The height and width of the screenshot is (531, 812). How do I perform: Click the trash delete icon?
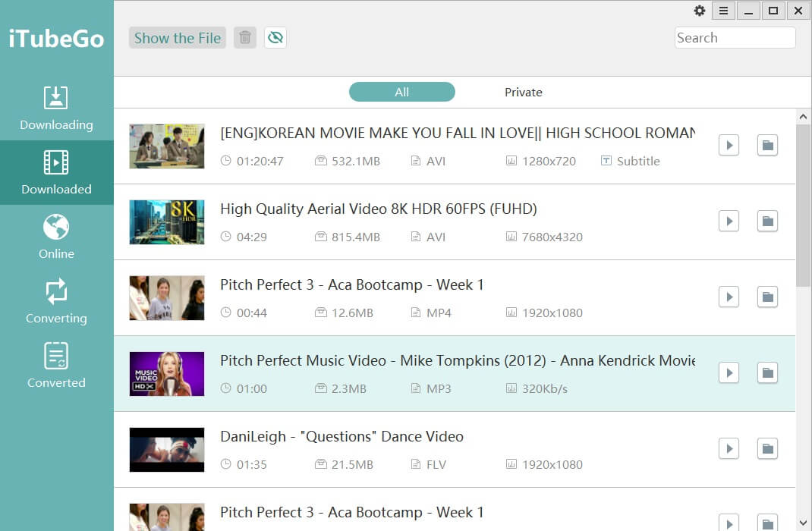(x=245, y=38)
